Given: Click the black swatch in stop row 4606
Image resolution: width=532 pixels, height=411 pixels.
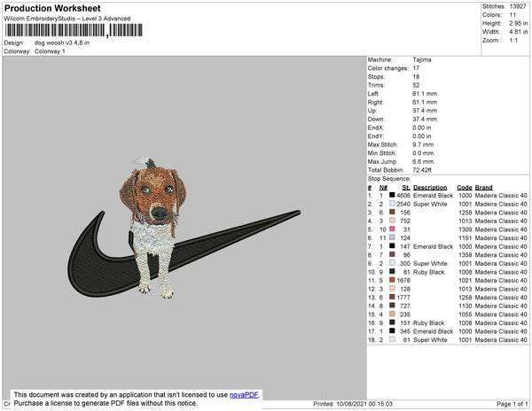Looking at the screenshot, I should 392,195.
